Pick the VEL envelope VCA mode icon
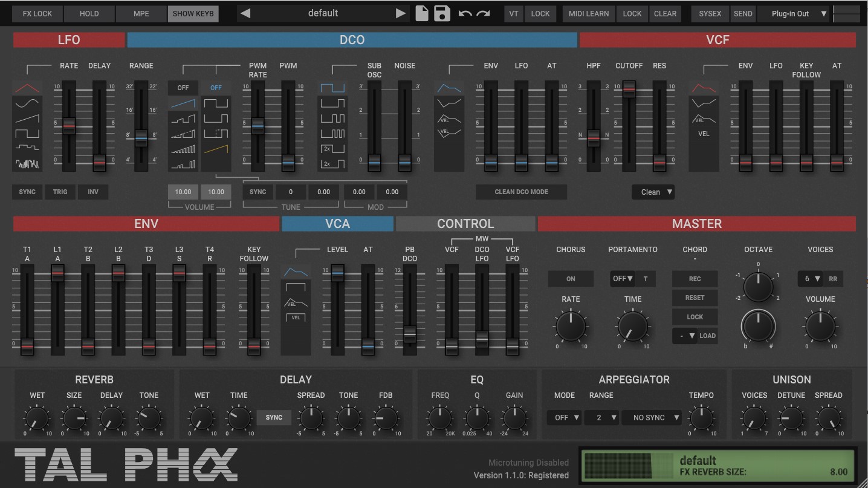 (296, 302)
